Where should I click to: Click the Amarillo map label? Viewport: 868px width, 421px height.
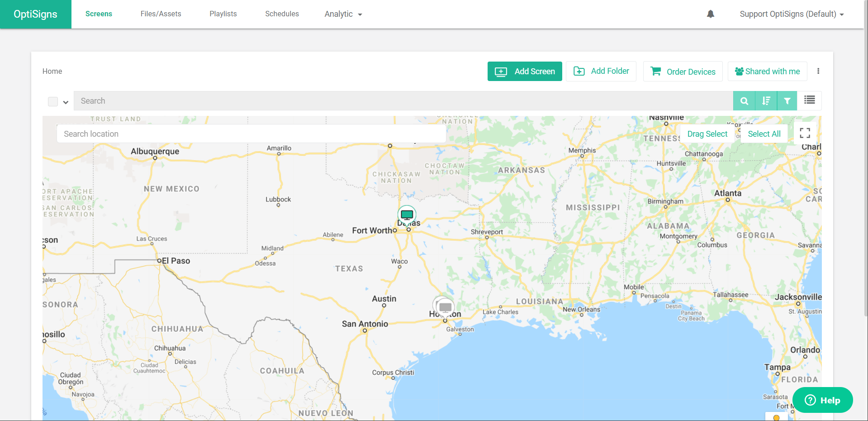[279, 148]
